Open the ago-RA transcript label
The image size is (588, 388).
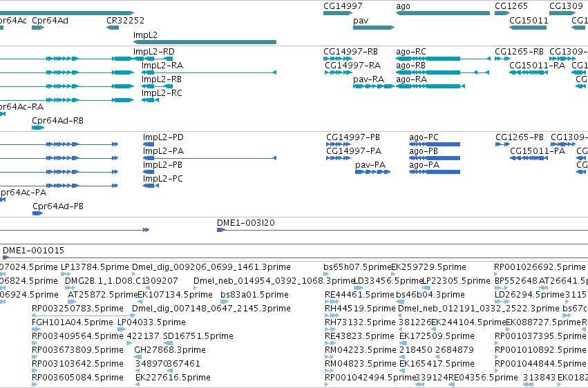pos(411,79)
